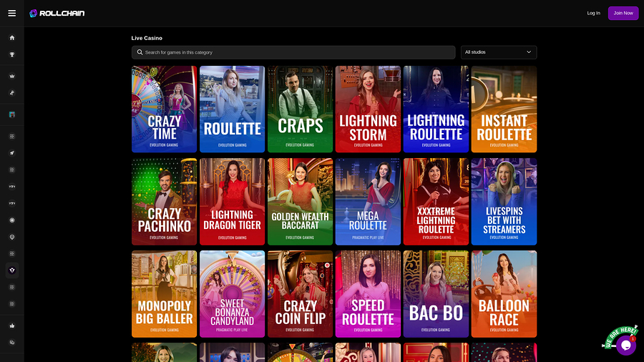Launch the Lightning Roulette game
This screenshot has width=644, height=362.
point(436,109)
